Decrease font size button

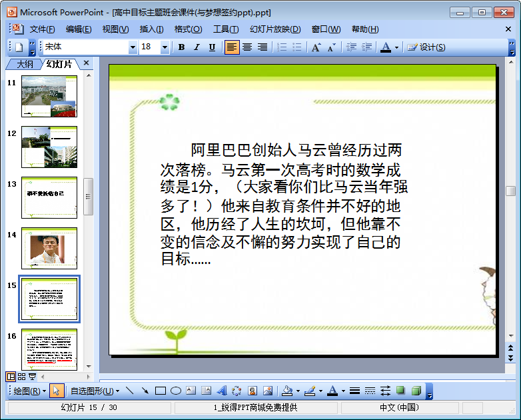pyautogui.click(x=331, y=47)
